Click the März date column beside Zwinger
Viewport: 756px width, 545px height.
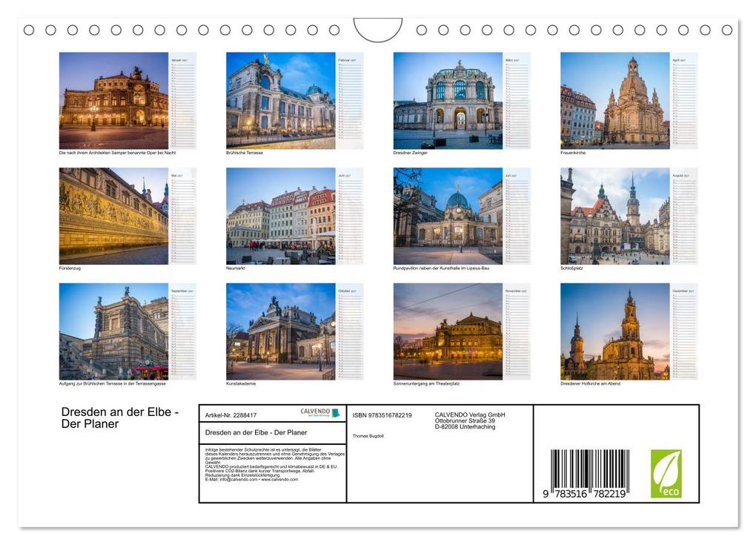[x=517, y=100]
